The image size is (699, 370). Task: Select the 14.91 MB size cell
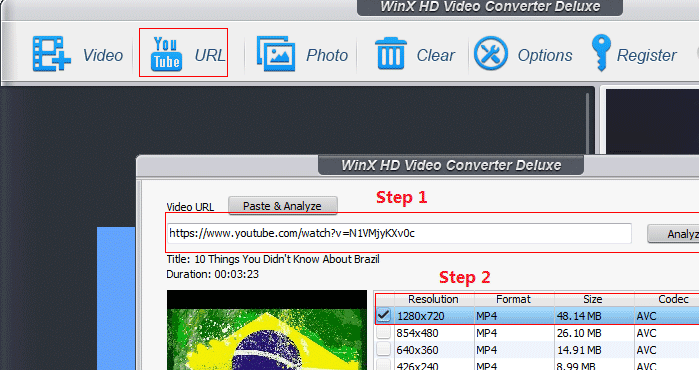coord(579,350)
